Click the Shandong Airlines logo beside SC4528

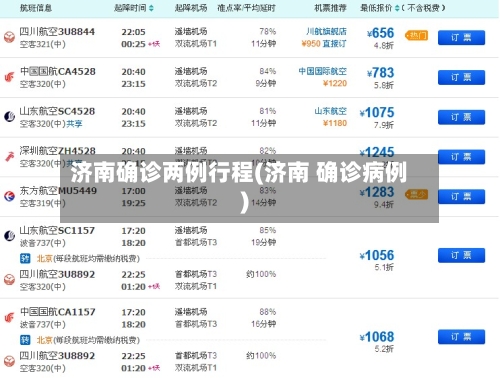coord(9,117)
